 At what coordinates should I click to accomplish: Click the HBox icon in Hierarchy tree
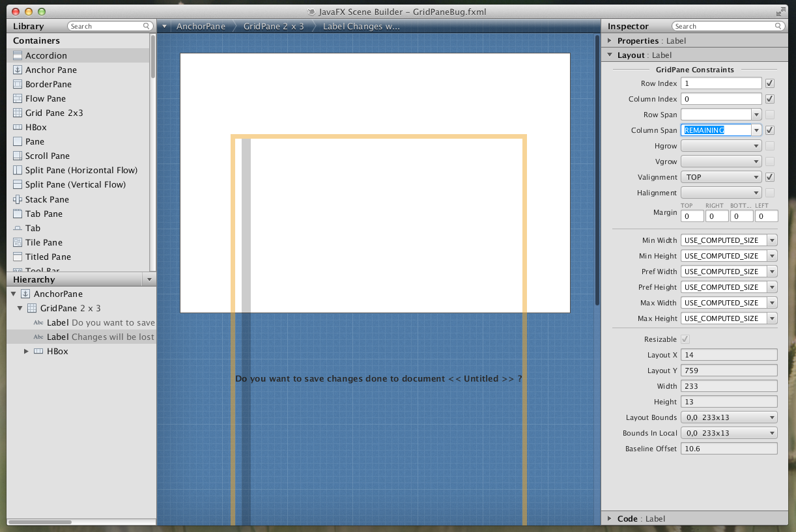(38, 352)
